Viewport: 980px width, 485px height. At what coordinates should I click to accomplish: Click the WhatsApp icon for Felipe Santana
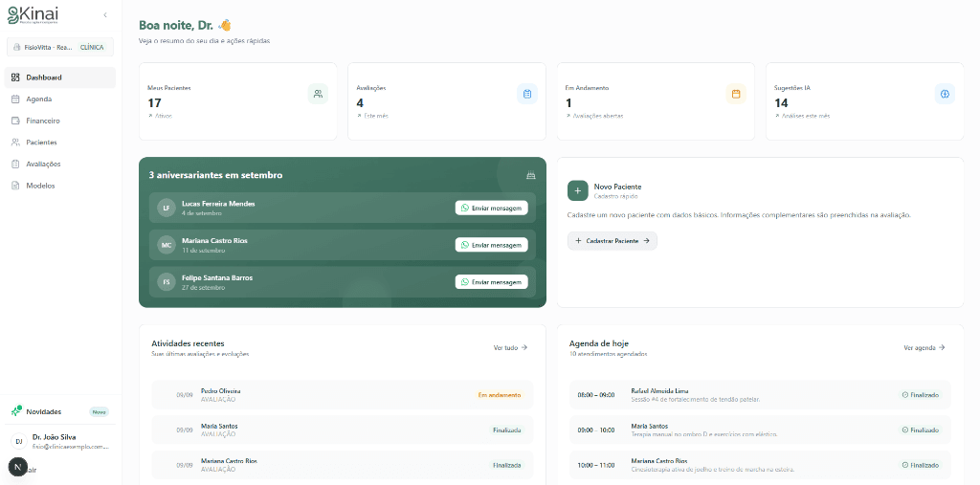point(464,282)
